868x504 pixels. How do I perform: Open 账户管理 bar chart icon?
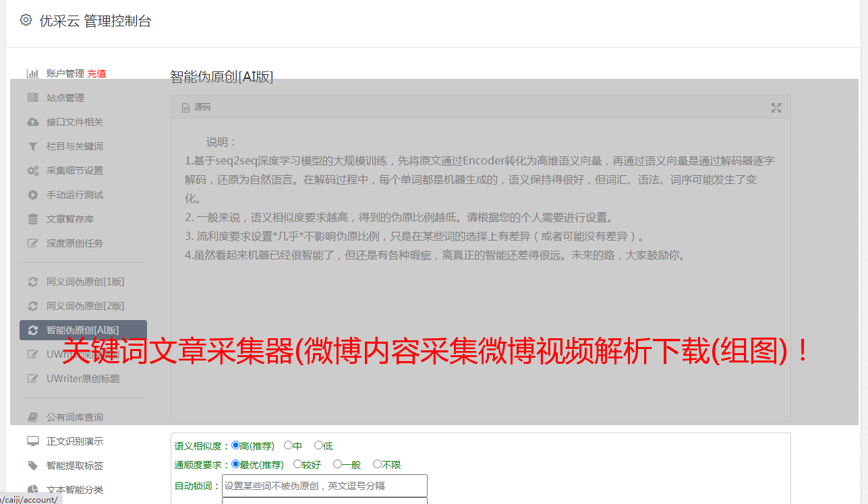click(x=32, y=73)
